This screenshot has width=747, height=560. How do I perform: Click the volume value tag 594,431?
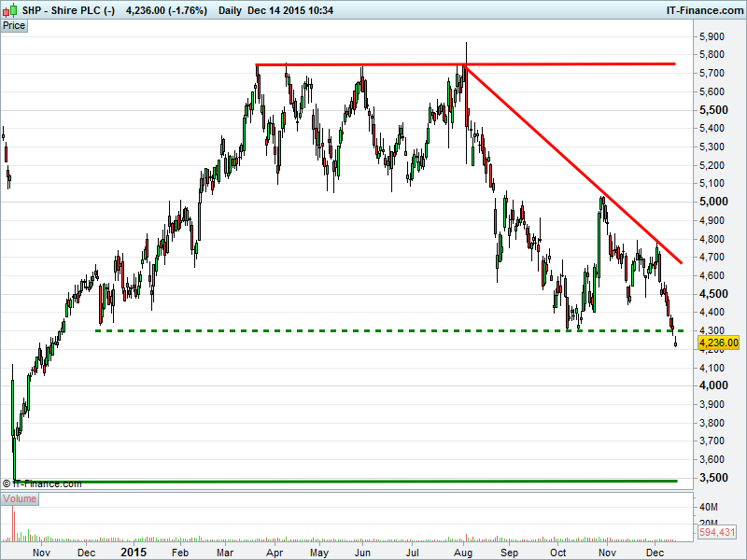coord(717,532)
